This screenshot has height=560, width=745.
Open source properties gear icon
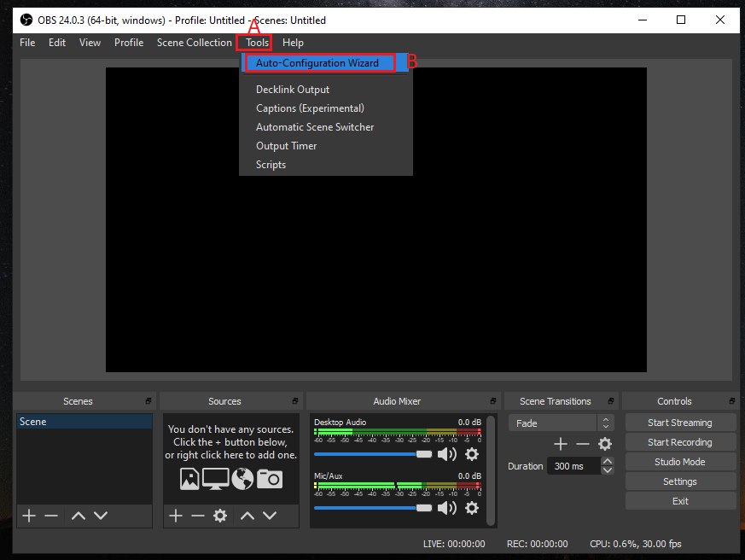220,516
